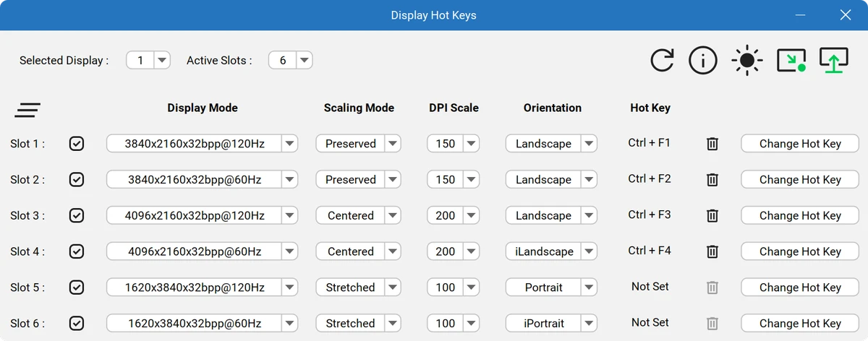
Task: Click Change Hot Key for Slot 3
Action: [800, 215]
